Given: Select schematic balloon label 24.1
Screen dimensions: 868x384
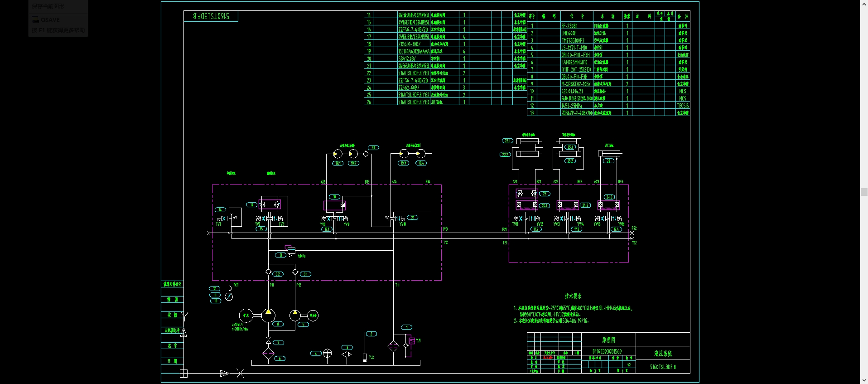Looking at the screenshot, I should click(x=545, y=205).
